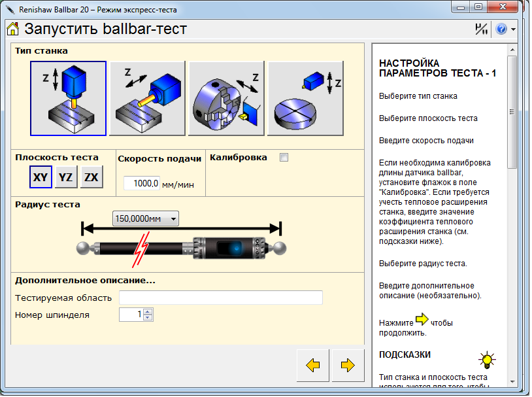Viewport: 532px width, 397px height.
Task: Select lathe chuck machine type
Action: point(226,99)
